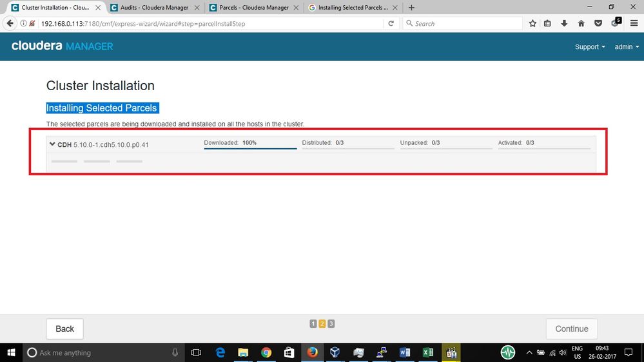Close the Audits - Cloudera Manager tab

point(197,7)
